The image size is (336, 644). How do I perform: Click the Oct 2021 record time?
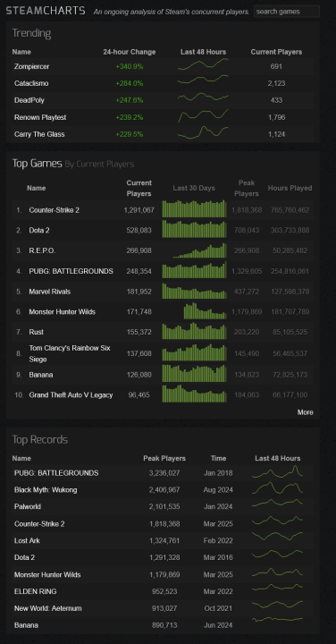(x=218, y=609)
